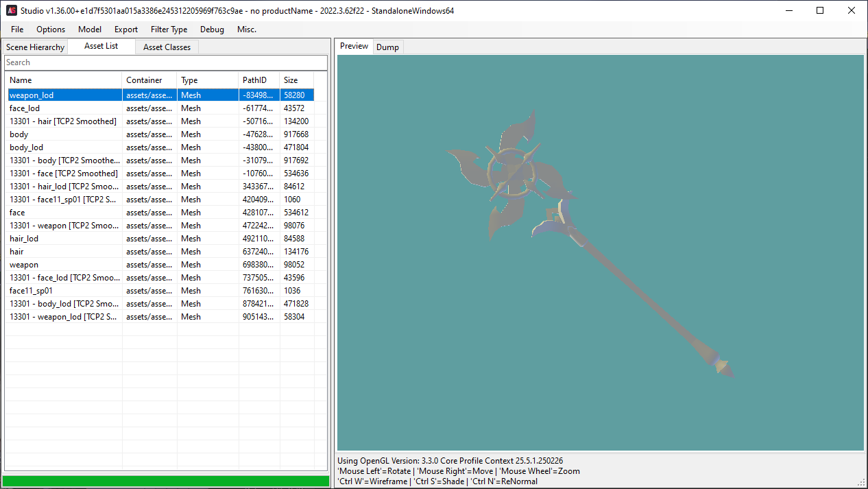The height and width of the screenshot is (489, 868).
Task: Select the face_lod asset row
Action: coord(160,108)
